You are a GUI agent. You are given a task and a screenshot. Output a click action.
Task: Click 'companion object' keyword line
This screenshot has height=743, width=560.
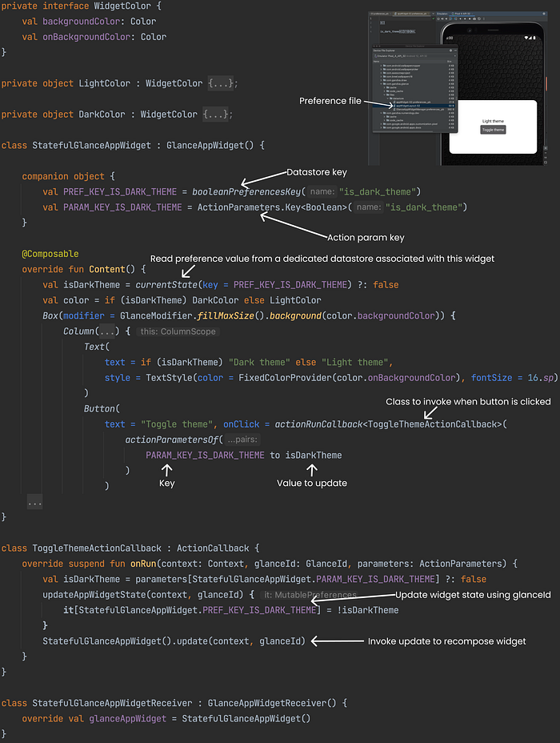tap(63, 176)
